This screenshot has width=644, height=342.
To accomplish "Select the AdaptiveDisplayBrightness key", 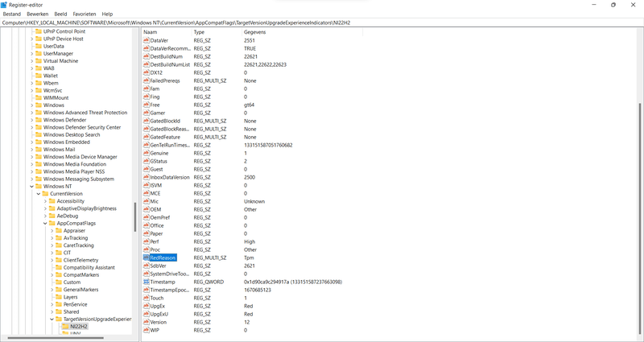I will pos(86,208).
